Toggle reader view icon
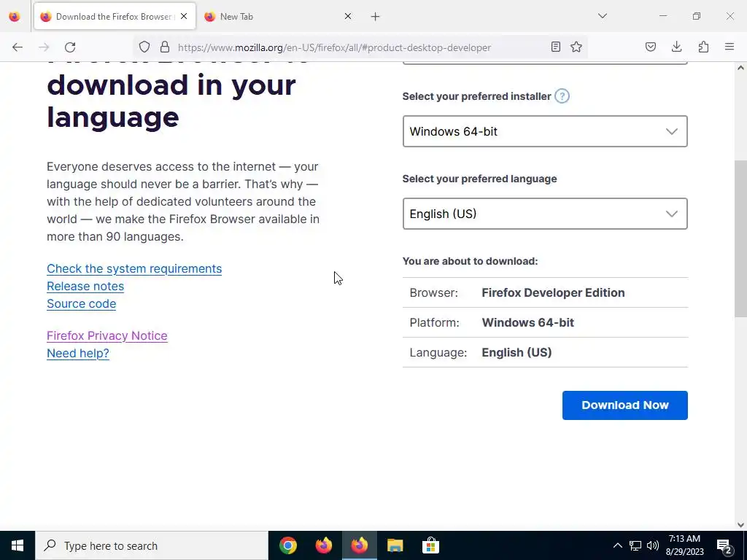 point(555,47)
